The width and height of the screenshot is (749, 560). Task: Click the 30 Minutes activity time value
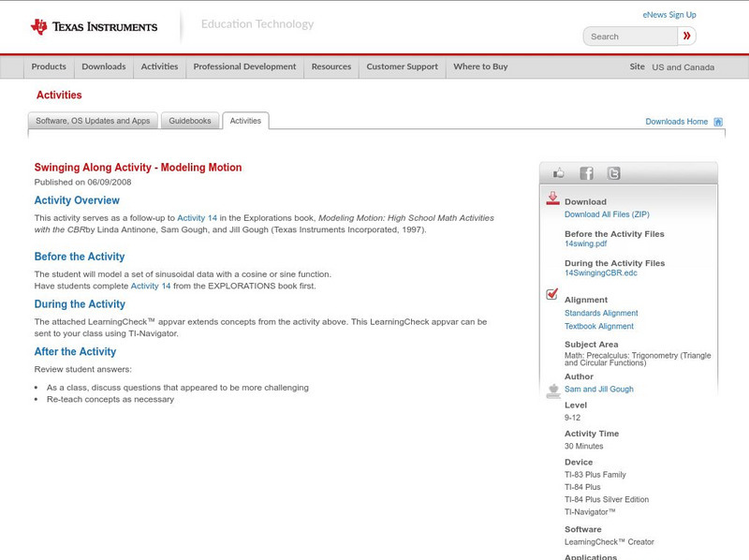point(583,447)
